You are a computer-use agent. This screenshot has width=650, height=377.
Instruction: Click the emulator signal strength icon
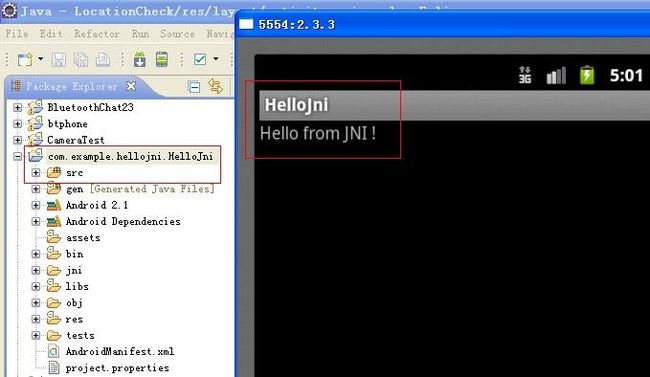coord(556,75)
